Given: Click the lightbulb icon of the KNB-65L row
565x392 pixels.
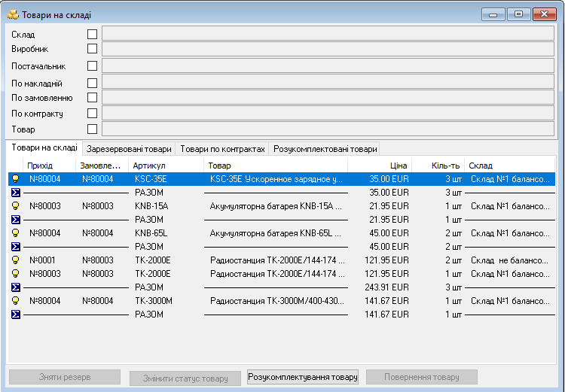Looking at the screenshot, I should click(x=14, y=233).
